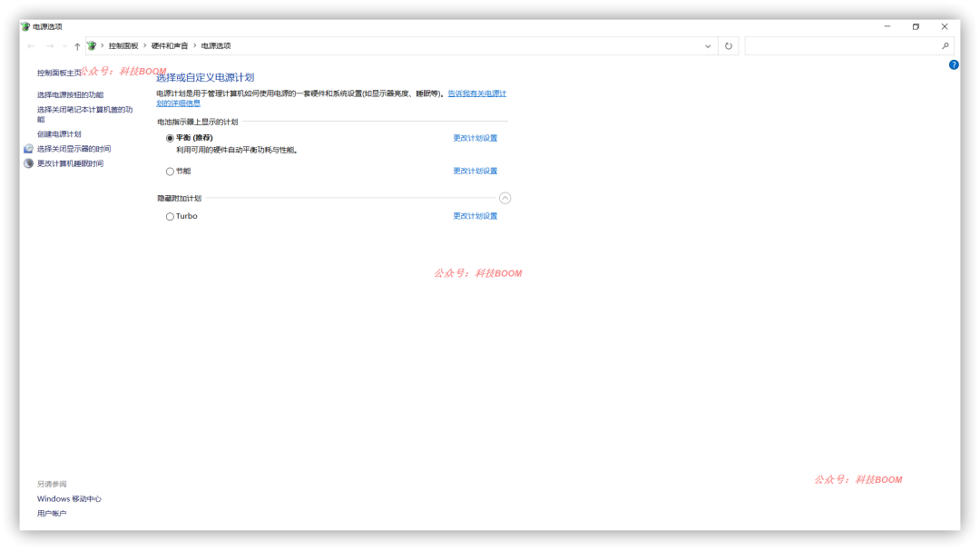Minimize the 电源选项 window
This screenshot has width=980, height=550.
coord(887,26)
